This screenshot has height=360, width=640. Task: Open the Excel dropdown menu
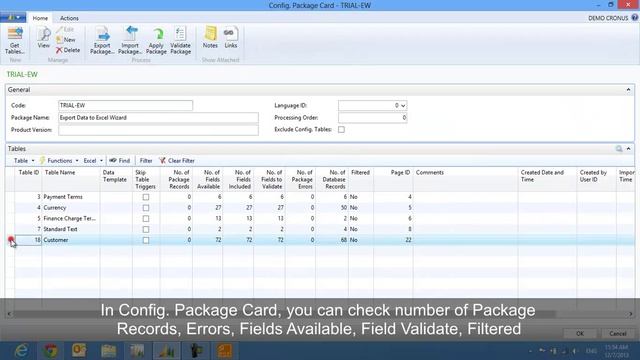tap(93, 160)
